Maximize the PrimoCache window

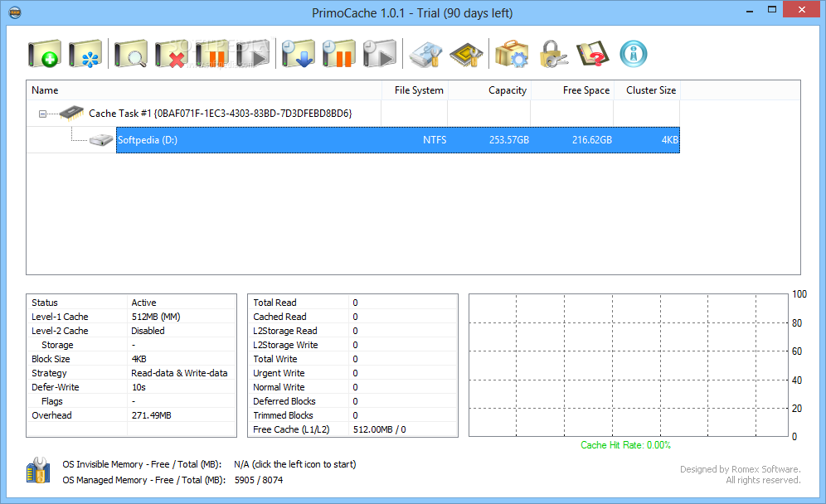click(772, 10)
